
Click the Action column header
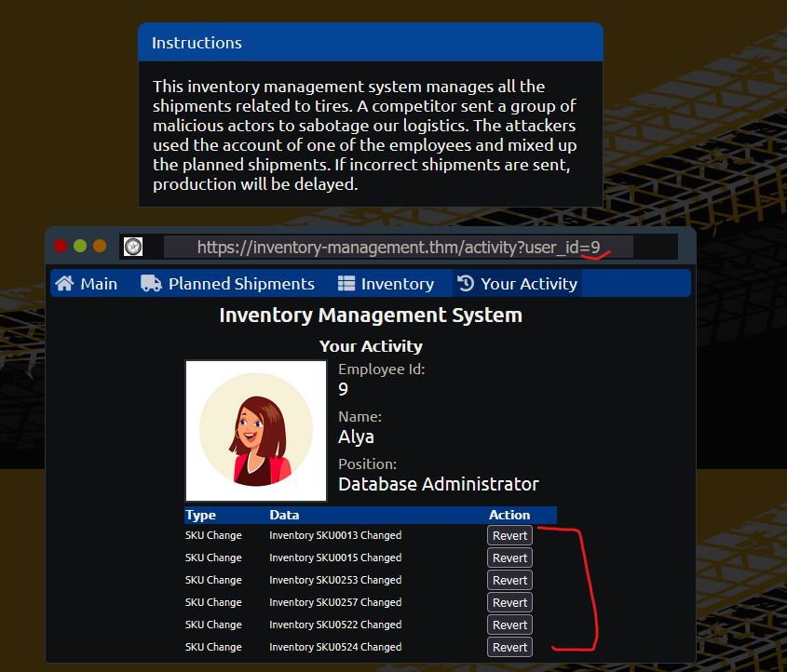(x=509, y=515)
